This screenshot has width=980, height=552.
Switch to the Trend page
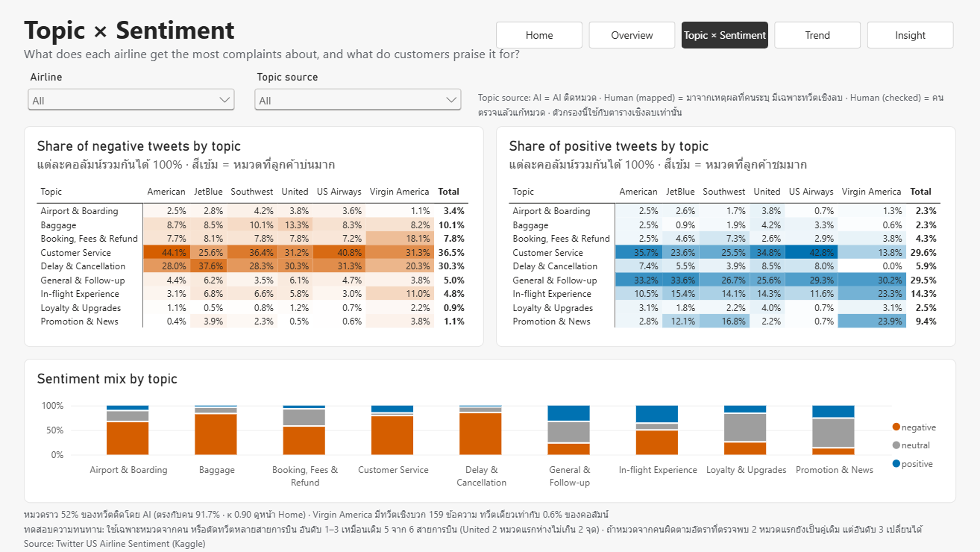click(817, 35)
